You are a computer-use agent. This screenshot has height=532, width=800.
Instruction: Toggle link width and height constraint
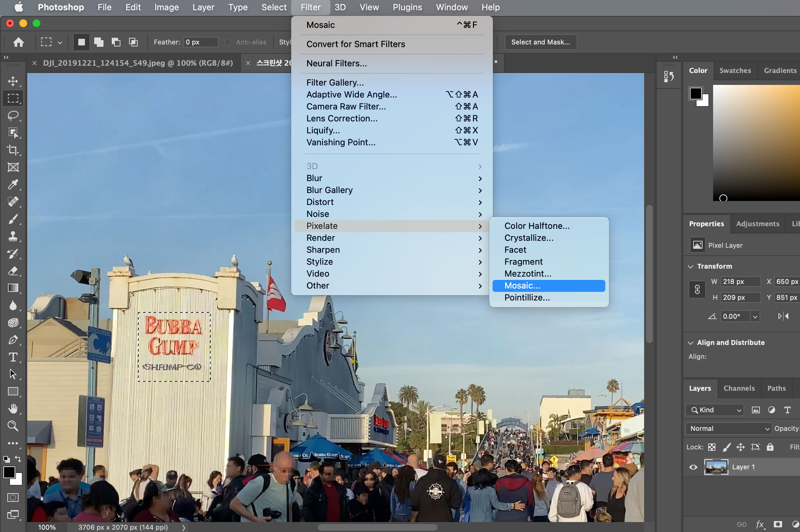(697, 290)
